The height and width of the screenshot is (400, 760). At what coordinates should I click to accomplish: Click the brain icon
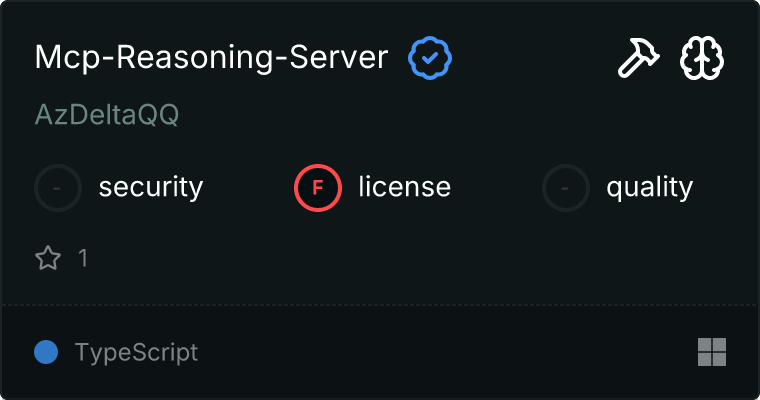[x=702, y=59]
